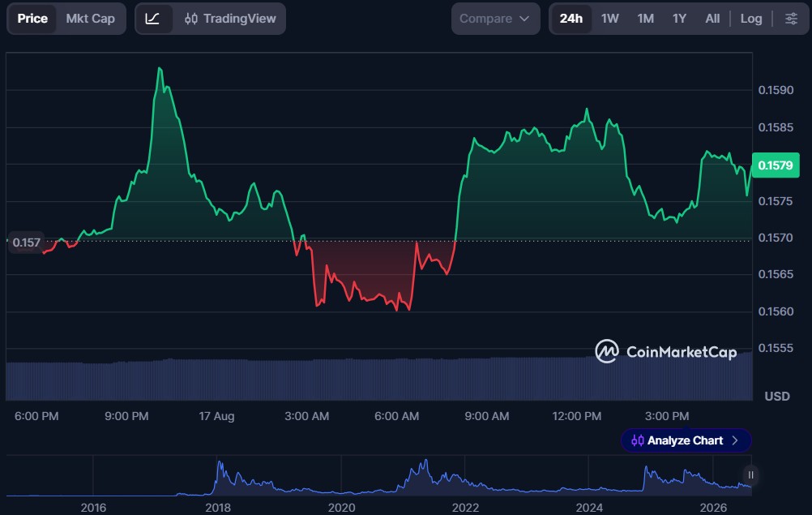
Task: Click the 0.1555 axis value
Action: tap(776, 348)
